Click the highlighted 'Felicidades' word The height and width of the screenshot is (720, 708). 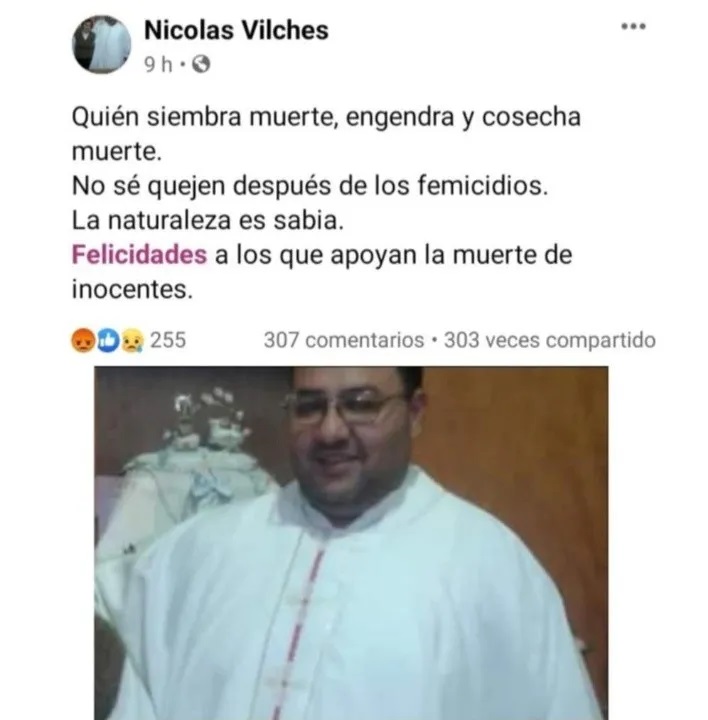pos(139,254)
